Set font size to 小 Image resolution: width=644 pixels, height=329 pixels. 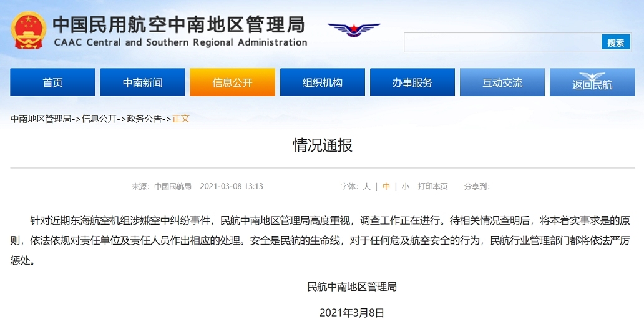(406, 186)
